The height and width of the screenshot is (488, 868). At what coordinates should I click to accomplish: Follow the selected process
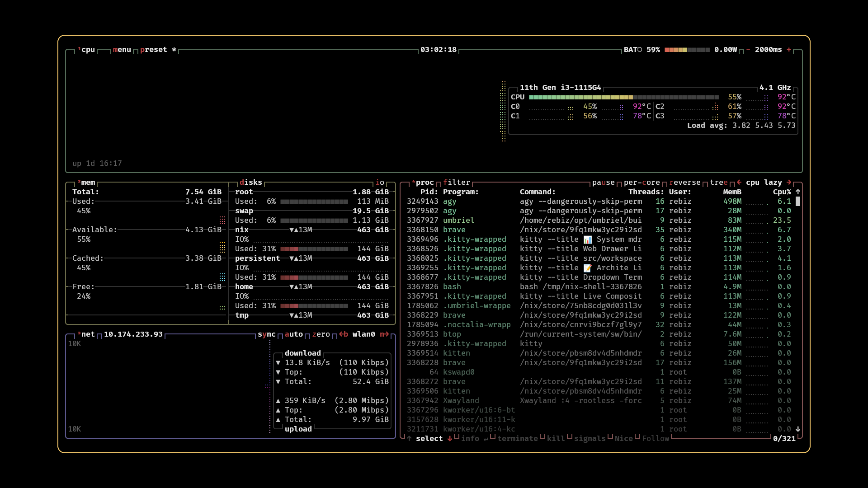(x=656, y=439)
